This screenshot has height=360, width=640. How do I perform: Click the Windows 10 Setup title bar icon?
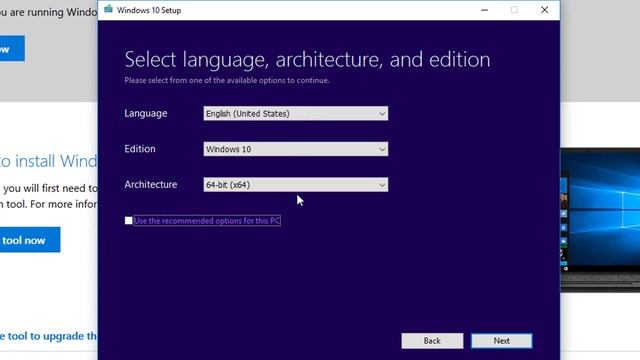click(108, 9)
